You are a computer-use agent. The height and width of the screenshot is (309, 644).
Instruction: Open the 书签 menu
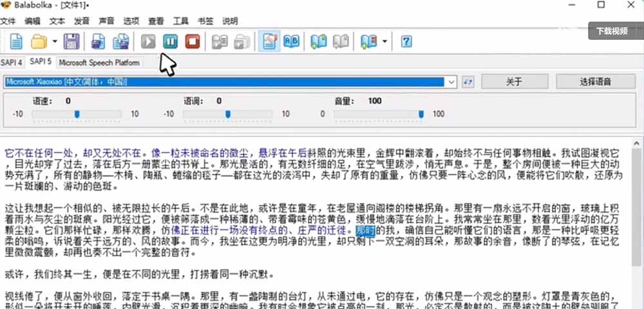[x=205, y=21]
